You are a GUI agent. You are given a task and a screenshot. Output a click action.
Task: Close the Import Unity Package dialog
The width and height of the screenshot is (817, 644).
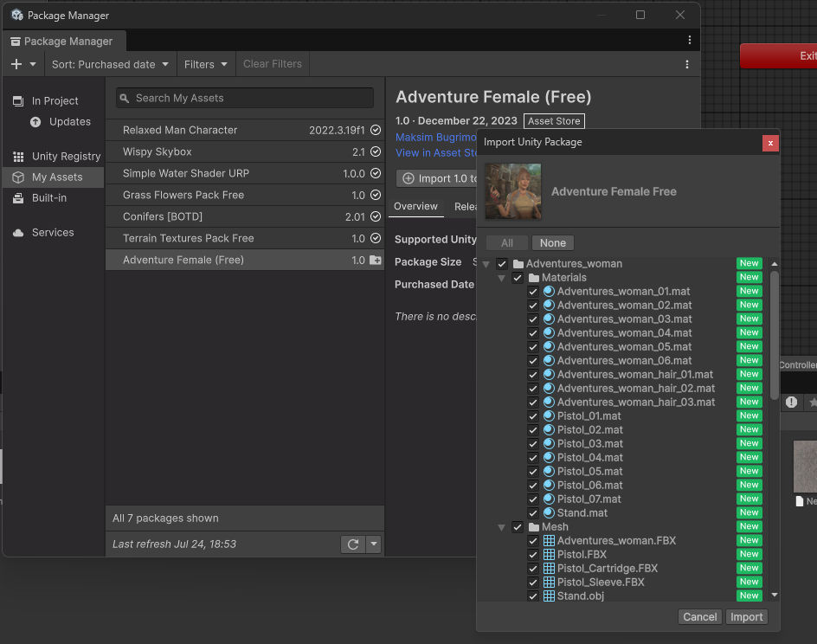point(769,143)
